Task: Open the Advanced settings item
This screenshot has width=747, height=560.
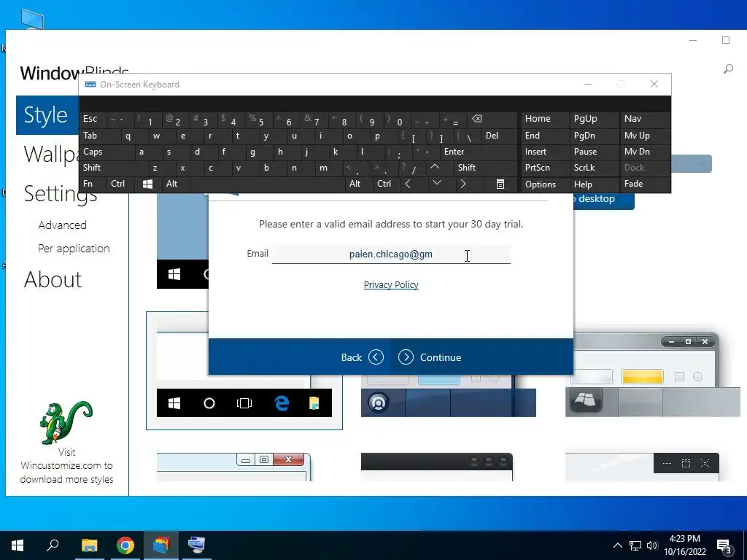Action: 63,225
